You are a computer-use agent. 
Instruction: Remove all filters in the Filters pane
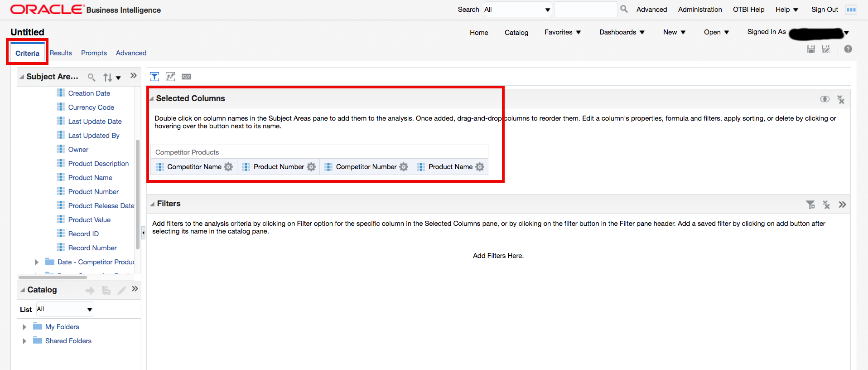pos(826,205)
